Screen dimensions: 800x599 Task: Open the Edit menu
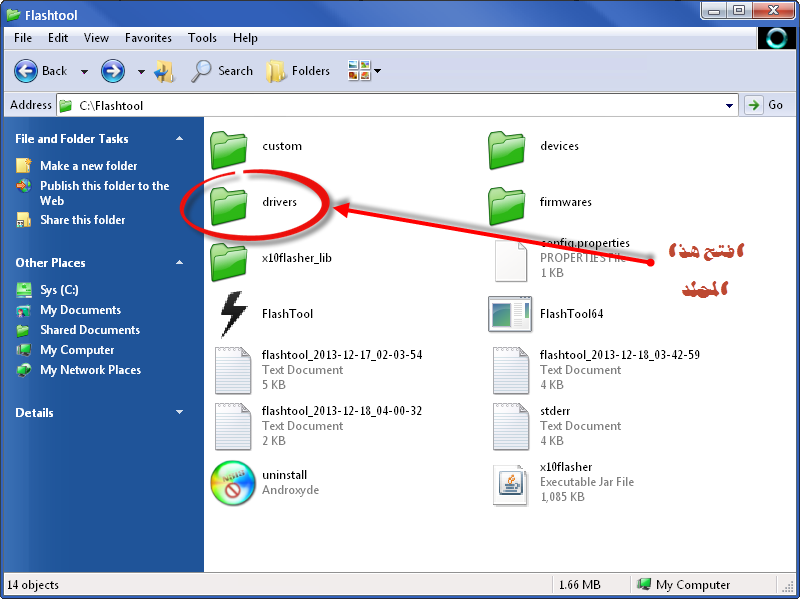[58, 38]
